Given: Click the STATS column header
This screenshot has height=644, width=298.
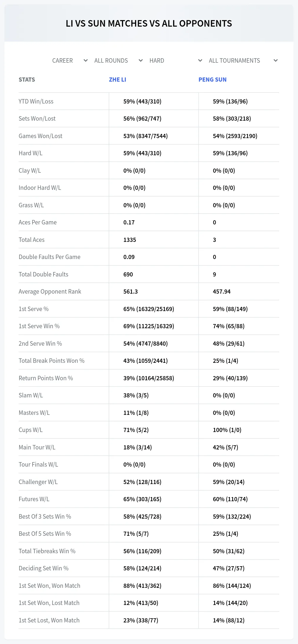Looking at the screenshot, I should point(27,80).
